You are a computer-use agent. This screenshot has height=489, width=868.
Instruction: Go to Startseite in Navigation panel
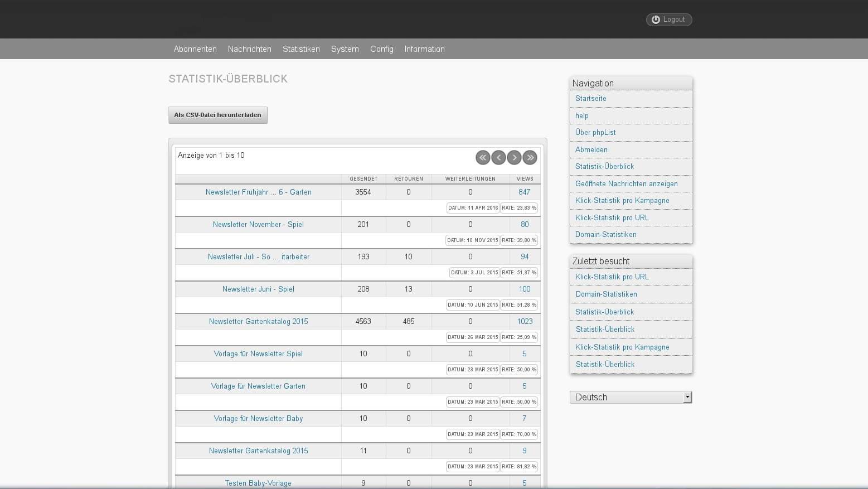click(x=590, y=98)
